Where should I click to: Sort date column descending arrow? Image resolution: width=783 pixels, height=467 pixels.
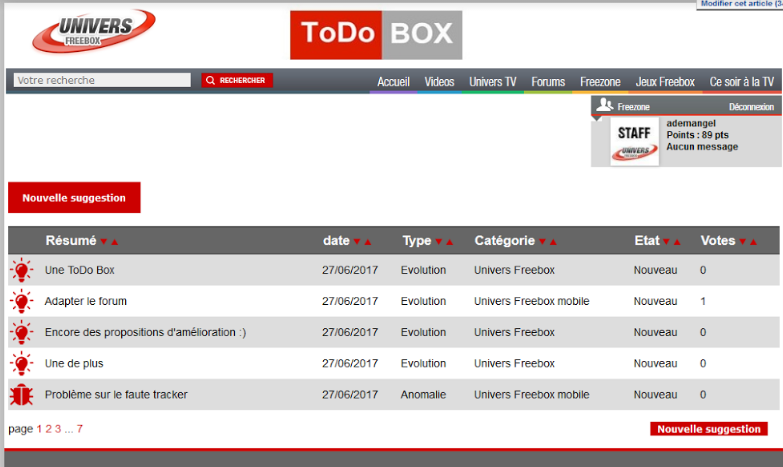pyautogui.click(x=357, y=242)
